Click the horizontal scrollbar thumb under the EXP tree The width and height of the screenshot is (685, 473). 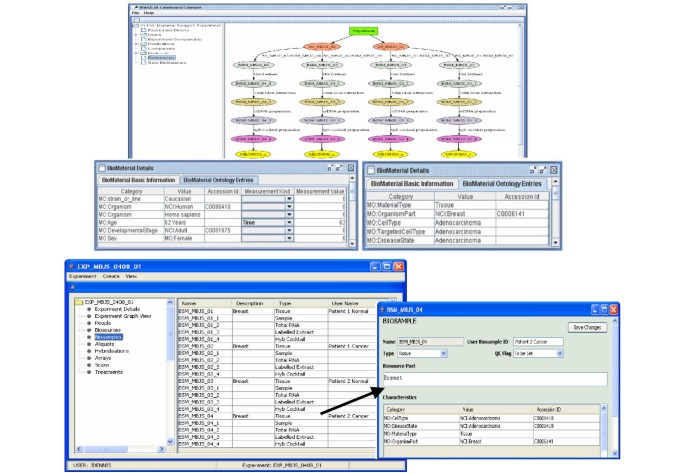[106, 449]
